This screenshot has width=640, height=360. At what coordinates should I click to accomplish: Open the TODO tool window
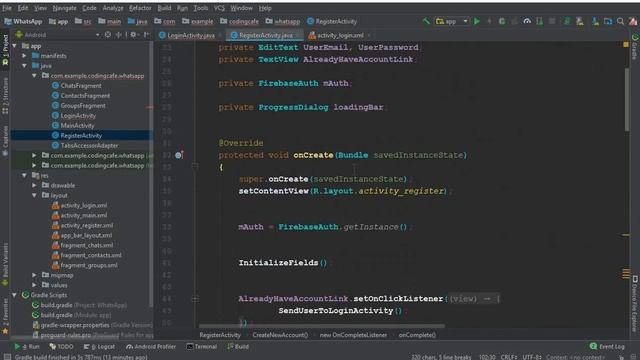tap(61, 347)
